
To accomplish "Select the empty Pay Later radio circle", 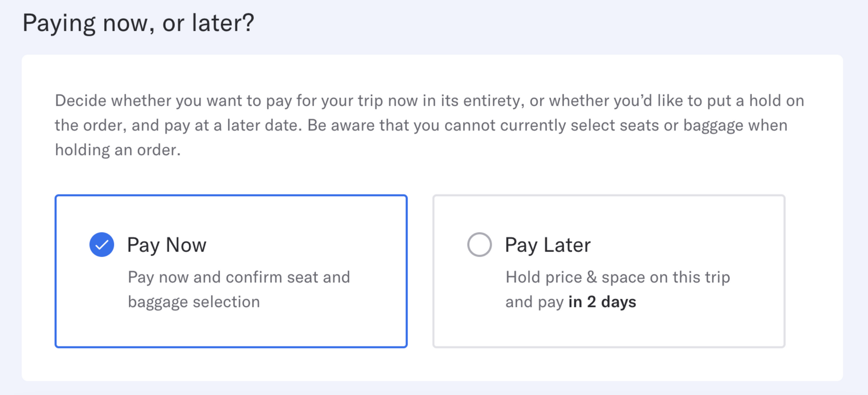I will [x=479, y=244].
